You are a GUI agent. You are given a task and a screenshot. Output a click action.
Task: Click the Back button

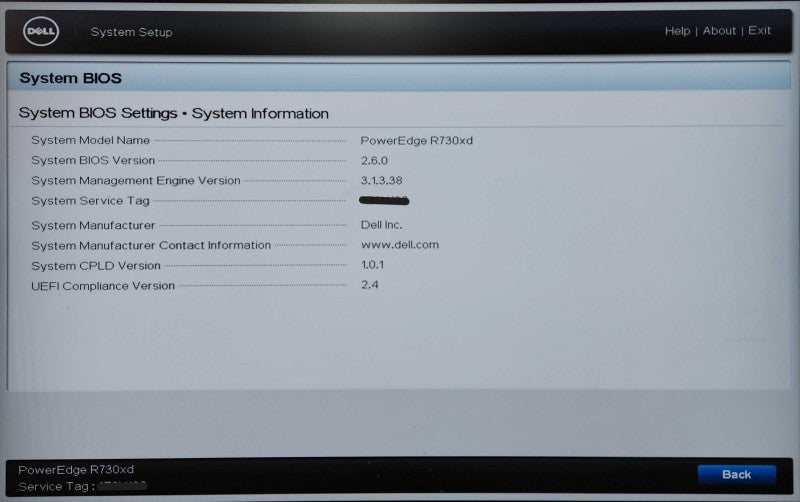[x=736, y=474]
